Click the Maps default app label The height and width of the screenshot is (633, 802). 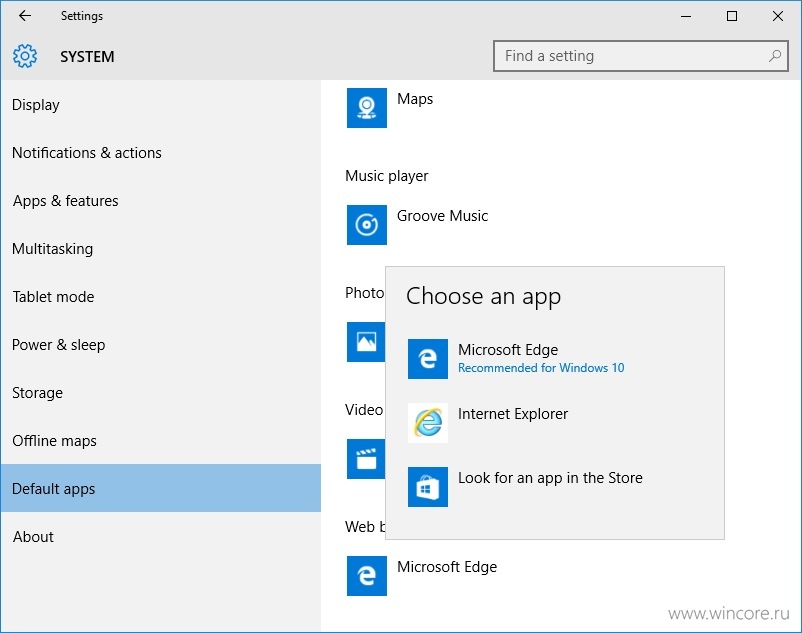click(x=415, y=99)
